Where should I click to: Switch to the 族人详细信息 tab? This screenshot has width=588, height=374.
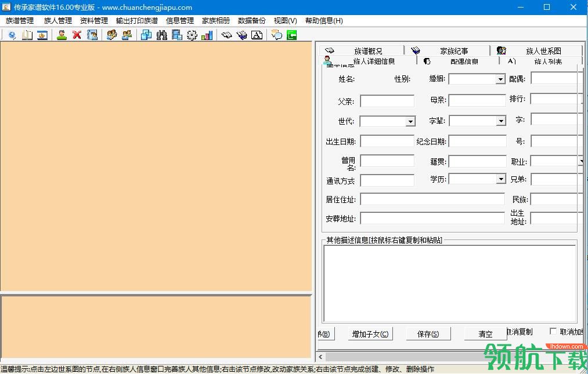coord(368,60)
